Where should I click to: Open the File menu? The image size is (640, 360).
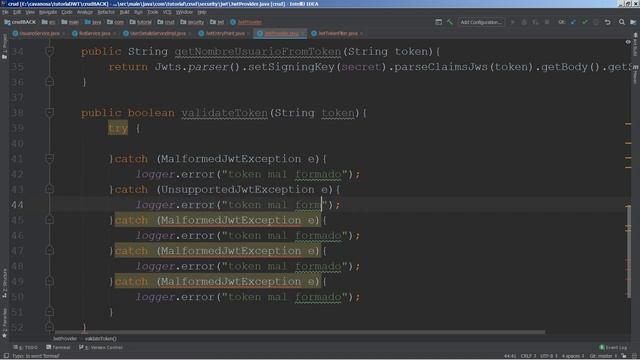5,12
